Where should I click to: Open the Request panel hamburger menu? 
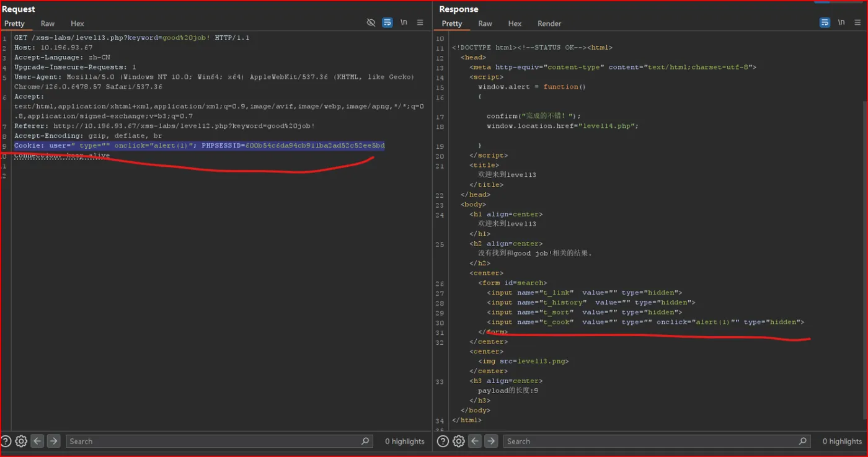420,22
